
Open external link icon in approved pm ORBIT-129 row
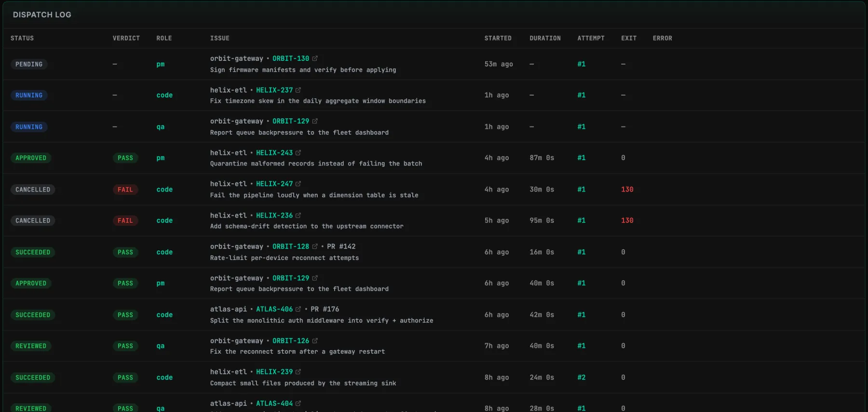point(315,278)
